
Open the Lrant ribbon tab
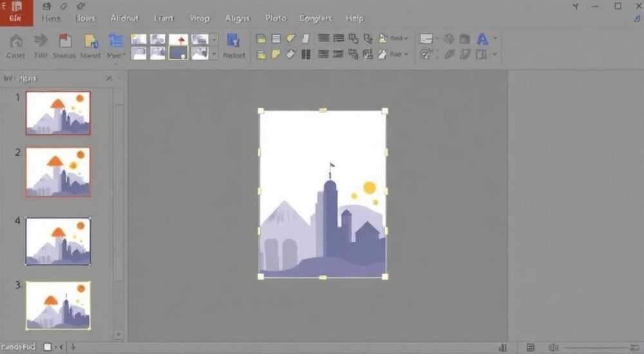[164, 18]
